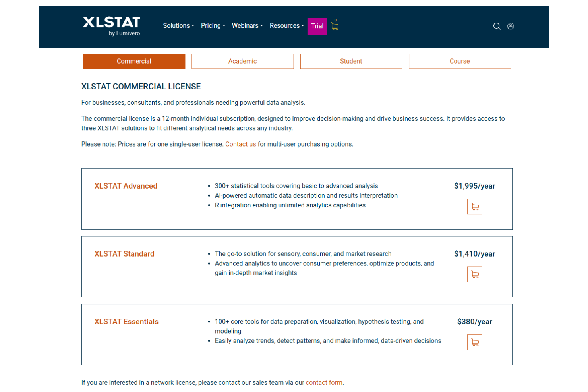Viewport: 588px width, 392px height.
Task: Open the shopping cart in navigation bar
Action: tap(335, 26)
